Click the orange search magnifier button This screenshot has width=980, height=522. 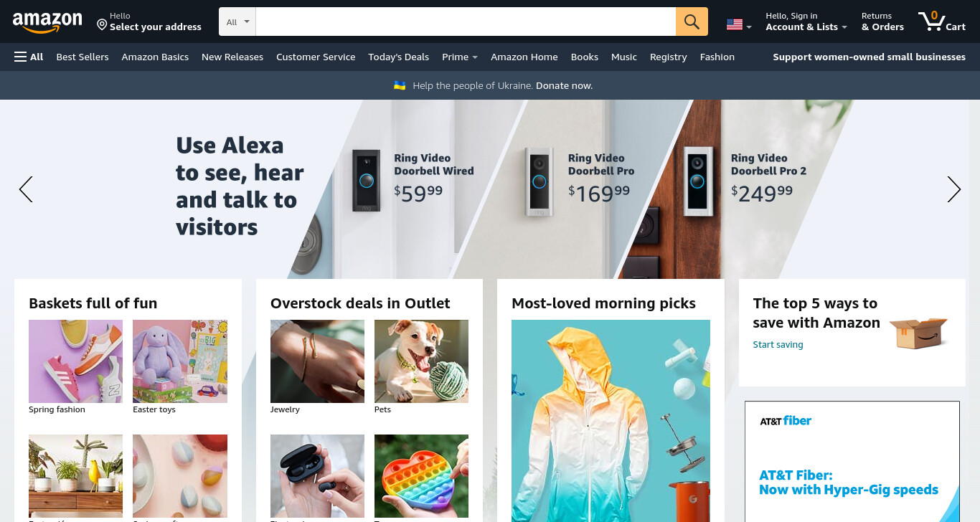pyautogui.click(x=692, y=22)
